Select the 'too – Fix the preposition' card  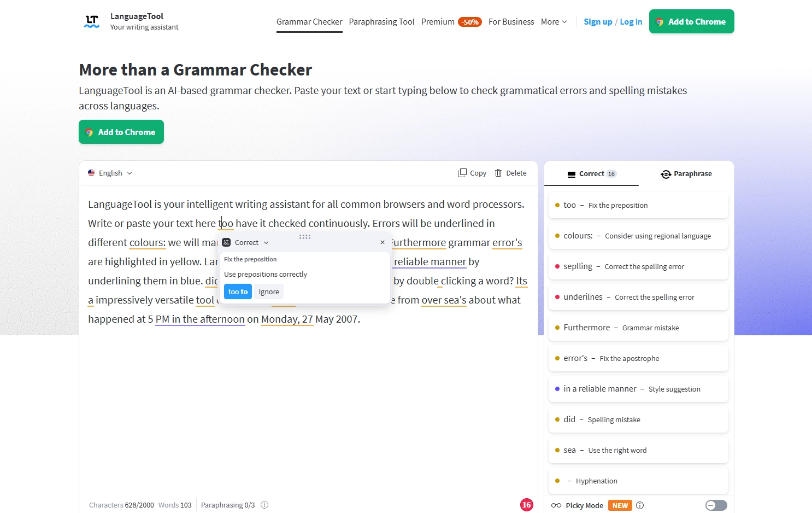click(x=638, y=205)
